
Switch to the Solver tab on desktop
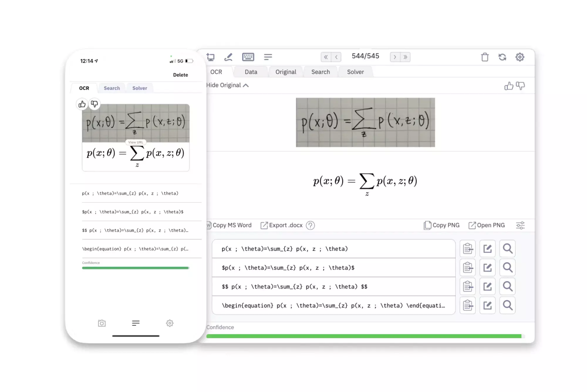coord(355,72)
